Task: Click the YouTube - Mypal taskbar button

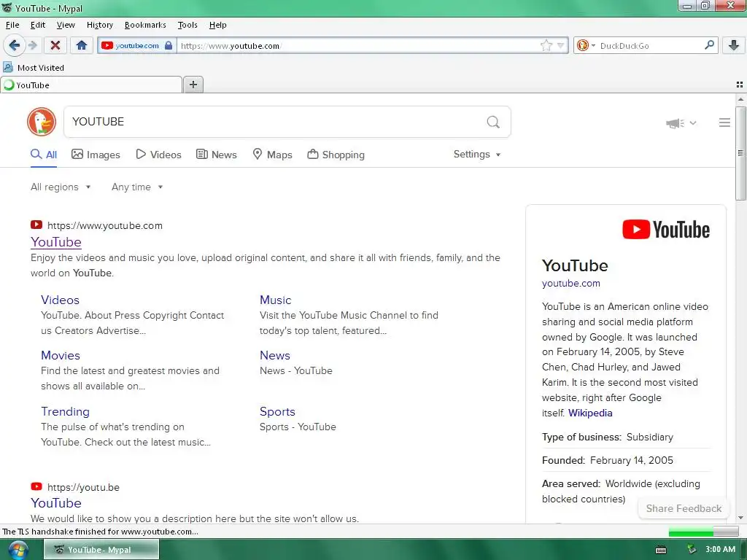Action: pos(101,550)
